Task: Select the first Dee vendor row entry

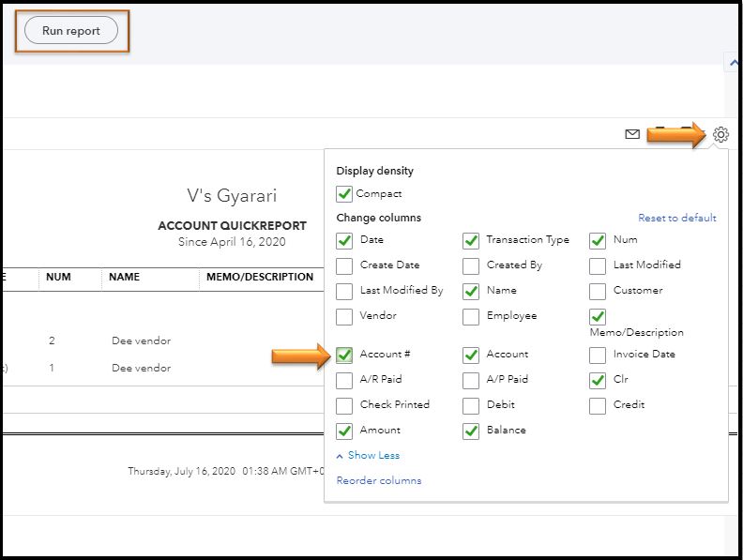Action: [x=141, y=341]
